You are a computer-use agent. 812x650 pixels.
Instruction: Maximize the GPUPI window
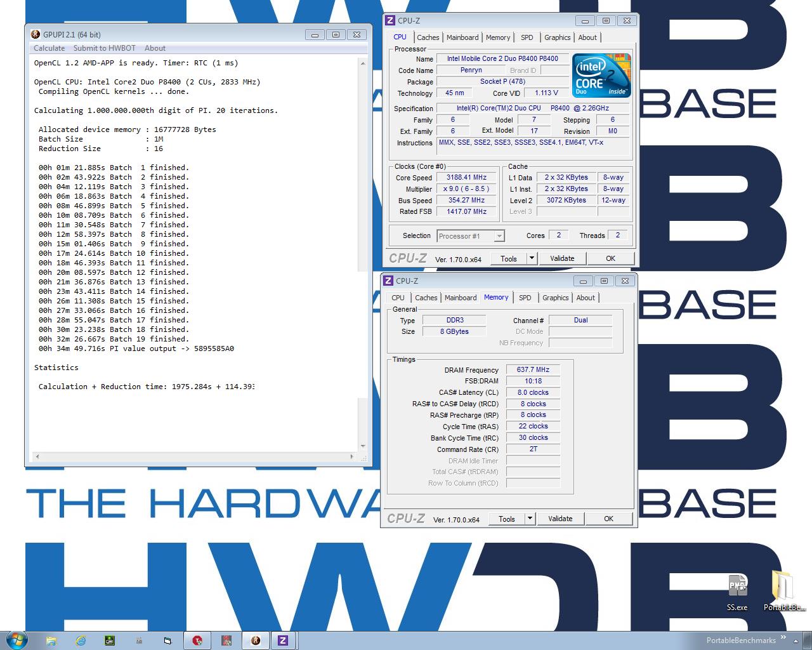pyautogui.click(x=336, y=35)
